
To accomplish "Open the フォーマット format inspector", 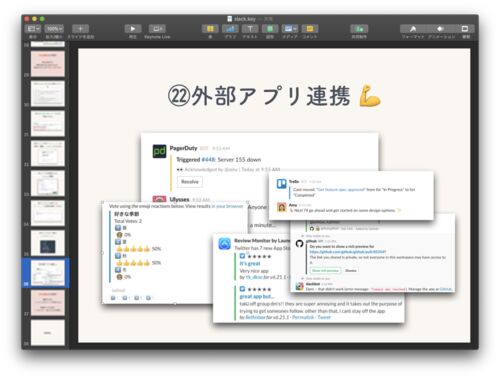I will pyautogui.click(x=413, y=29).
